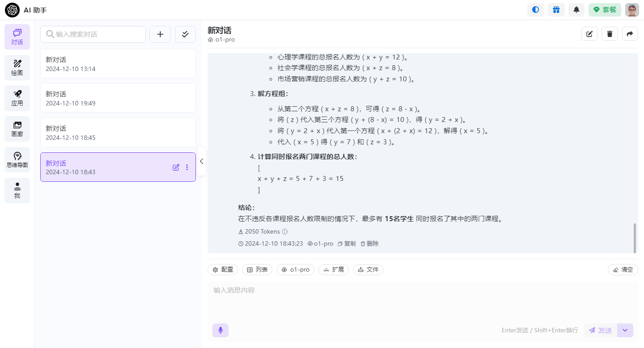Click the edit conversation title icon
Viewport: 644px width, 348px height.
point(589,34)
